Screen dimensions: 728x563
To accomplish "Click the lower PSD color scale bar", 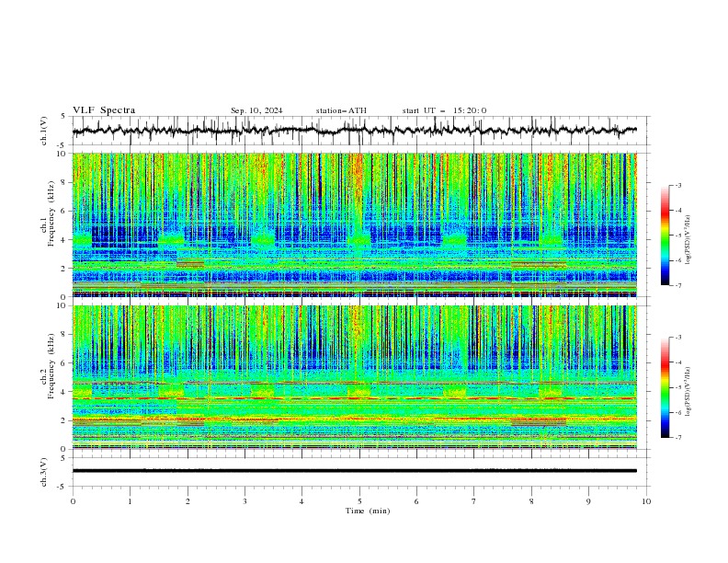I will tap(665, 387).
